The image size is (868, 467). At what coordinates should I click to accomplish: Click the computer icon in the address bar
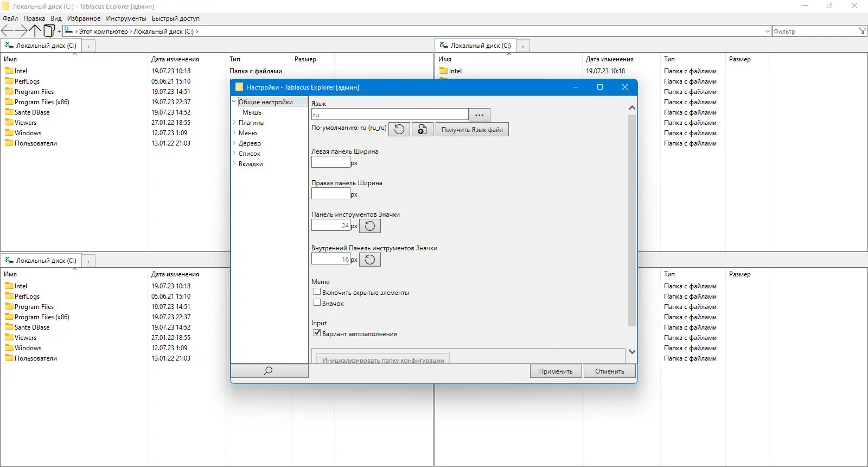pos(68,31)
